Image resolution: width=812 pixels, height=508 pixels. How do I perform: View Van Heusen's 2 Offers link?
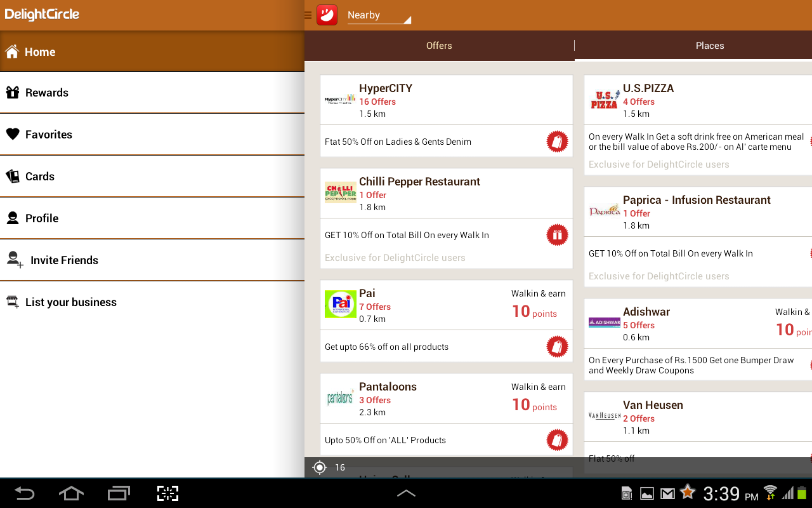point(639,418)
